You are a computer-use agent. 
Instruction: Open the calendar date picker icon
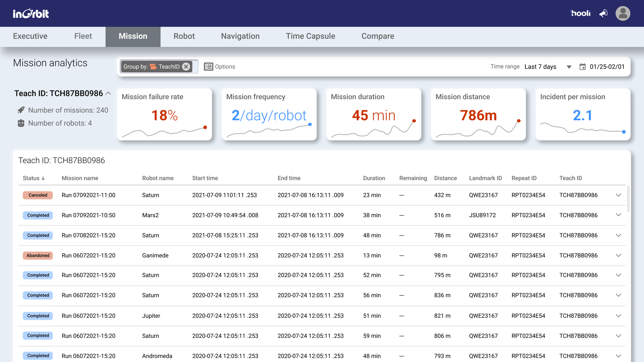(582, 67)
